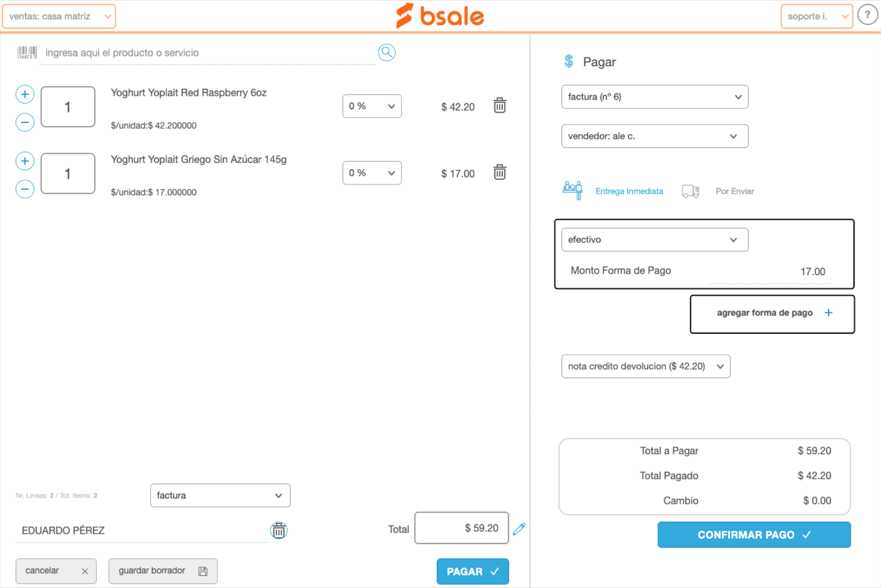Screen dimensions: 881x588
Task: Open the efectivo payment method dropdown
Action: (x=655, y=239)
